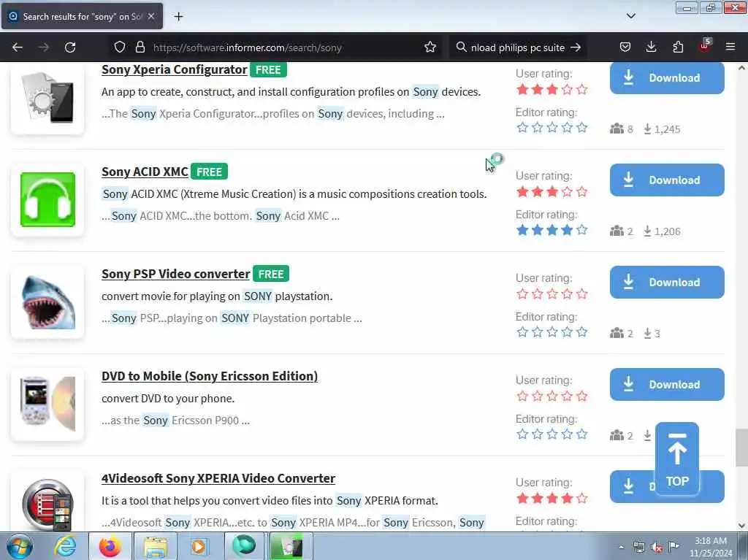Reload the current page
748x560 pixels.
[x=70, y=47]
